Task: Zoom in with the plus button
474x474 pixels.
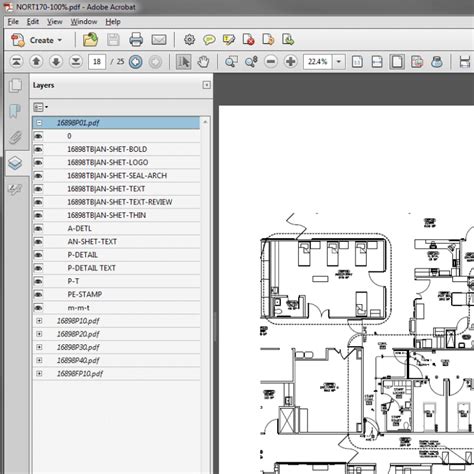Action: pyautogui.click(x=291, y=62)
